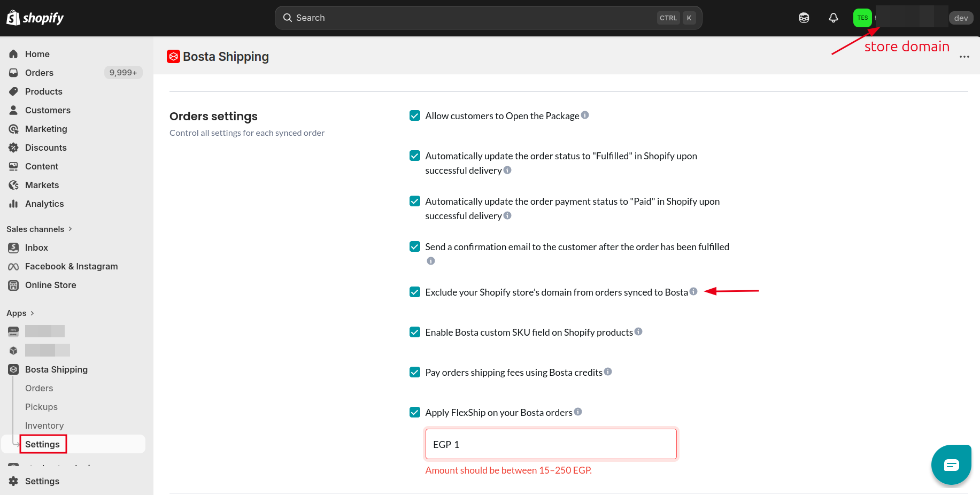Click the FlexShip EGP amount field
This screenshot has height=495, width=980.
(551, 444)
